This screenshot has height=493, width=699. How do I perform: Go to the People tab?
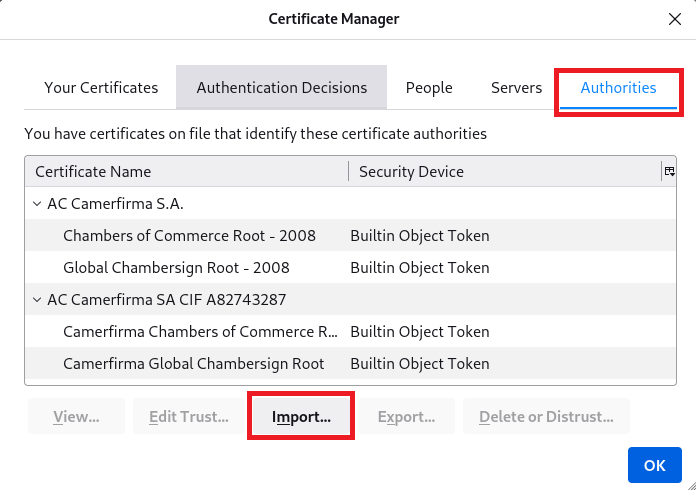[x=429, y=88]
